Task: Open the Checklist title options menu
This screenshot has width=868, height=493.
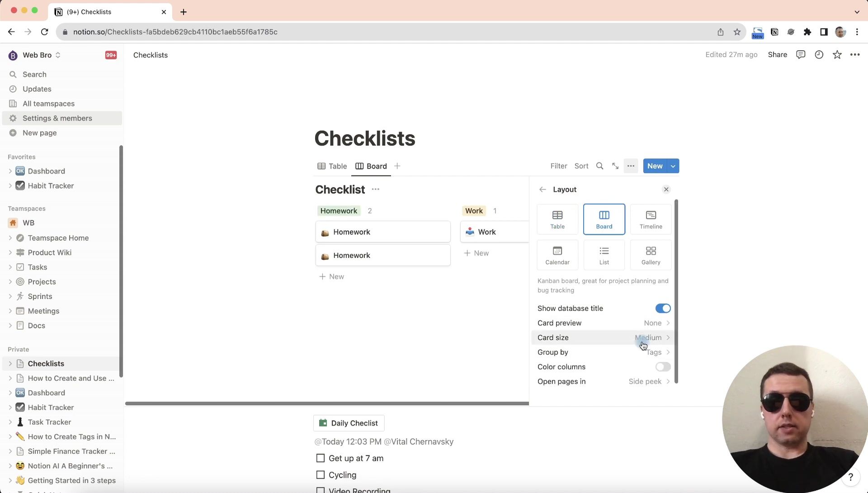Action: click(375, 190)
